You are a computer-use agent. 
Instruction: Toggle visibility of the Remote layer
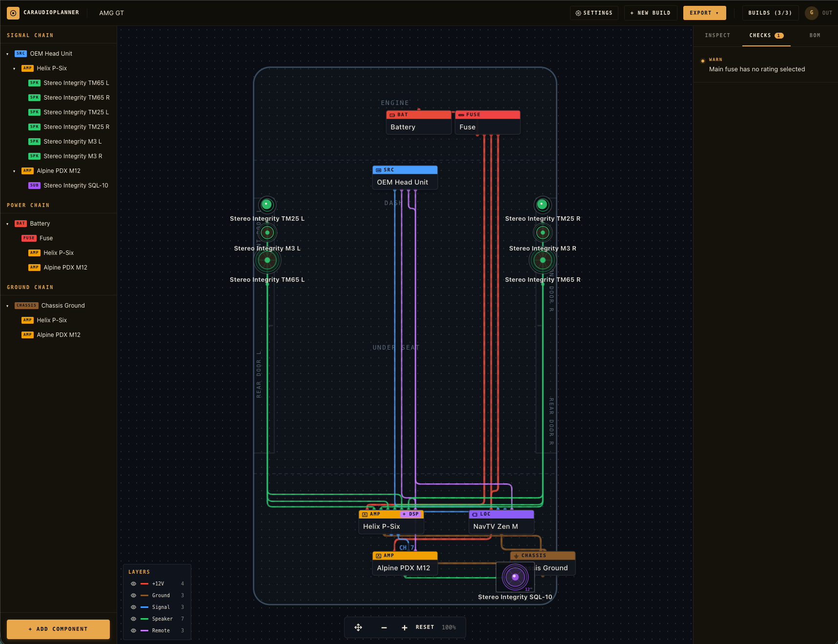point(133,631)
